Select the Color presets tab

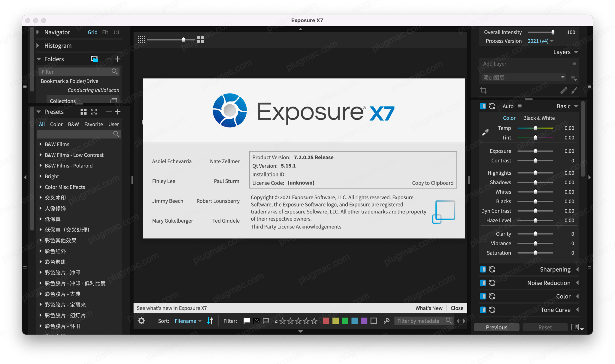(56, 124)
